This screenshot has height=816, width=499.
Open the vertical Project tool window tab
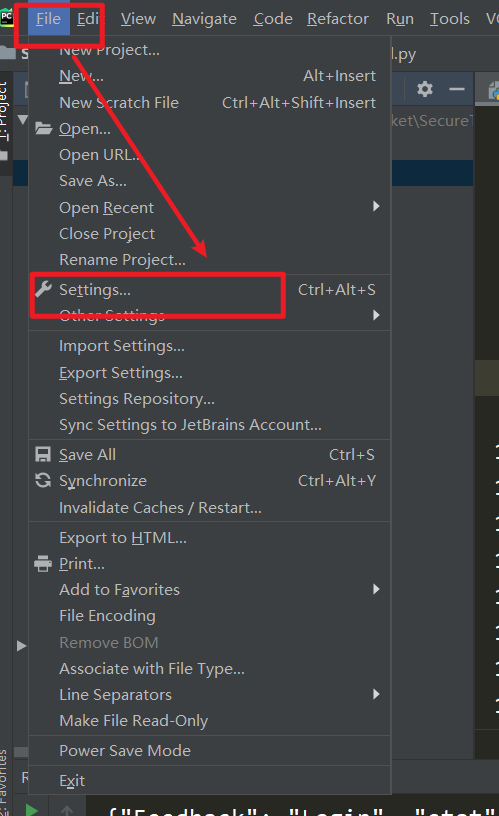4,110
